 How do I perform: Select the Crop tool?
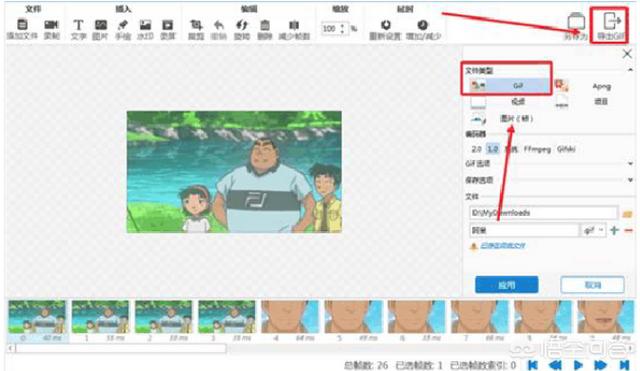point(196,25)
